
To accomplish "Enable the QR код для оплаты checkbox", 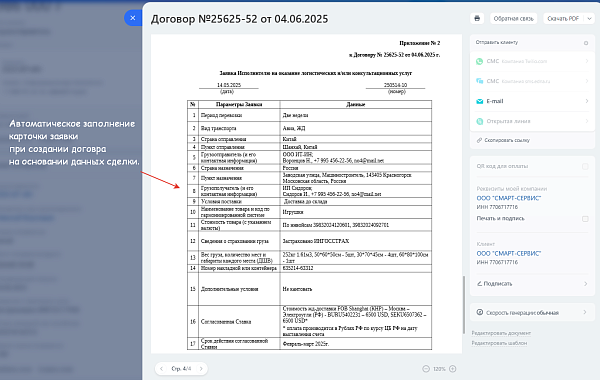I will pos(585,166).
